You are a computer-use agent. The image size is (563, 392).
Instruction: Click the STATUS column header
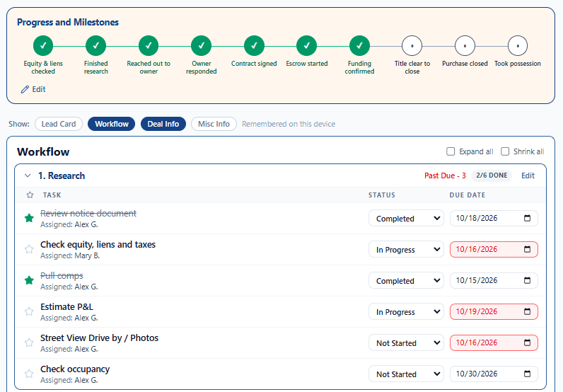[381, 195]
